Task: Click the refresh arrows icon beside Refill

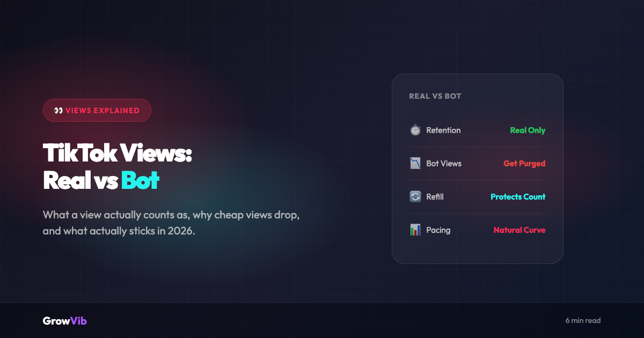Action: pos(415,197)
